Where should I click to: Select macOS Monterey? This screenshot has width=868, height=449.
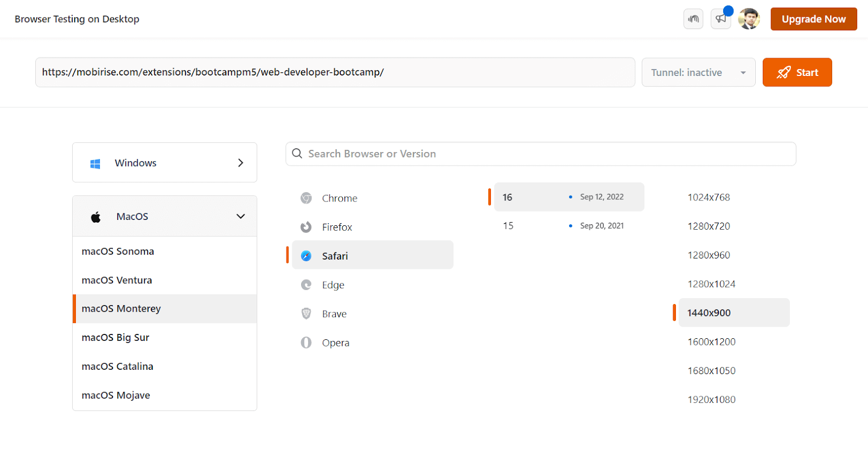click(165, 308)
